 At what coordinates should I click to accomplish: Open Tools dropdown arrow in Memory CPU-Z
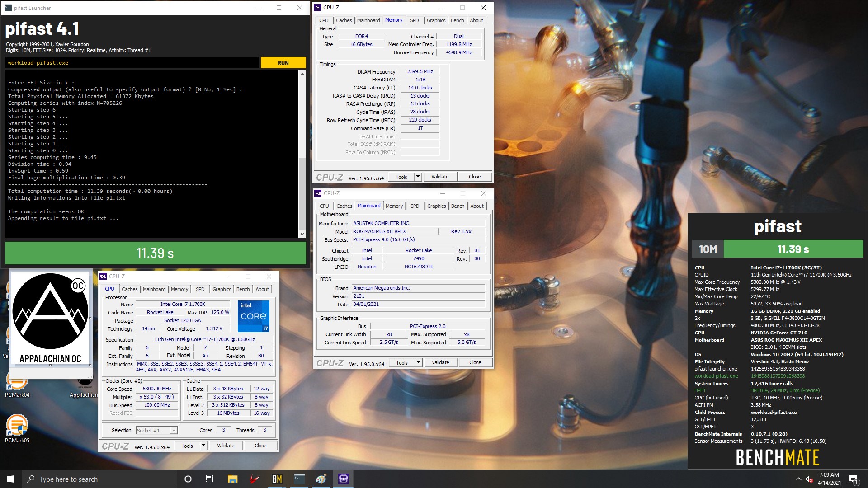(x=418, y=177)
